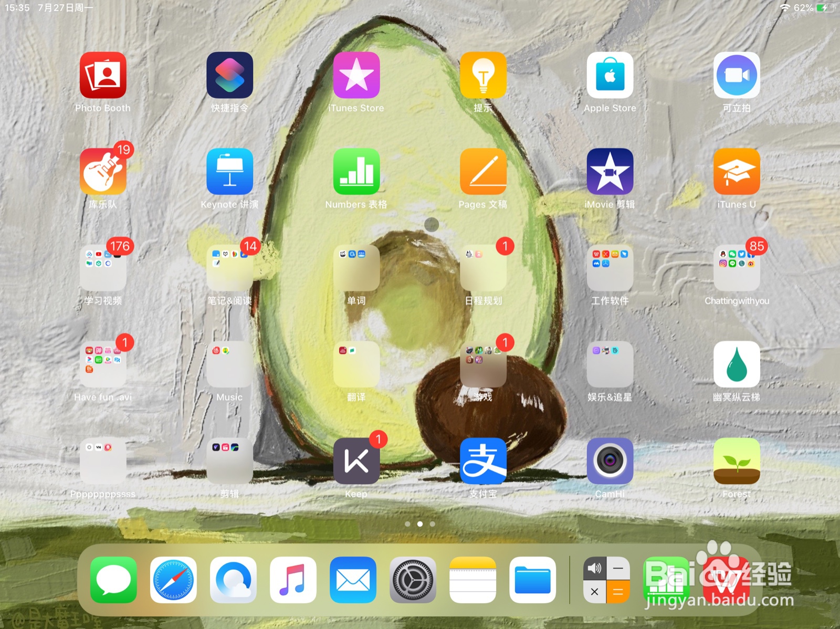
Task: Open the 翻译 folder
Action: tap(356, 364)
